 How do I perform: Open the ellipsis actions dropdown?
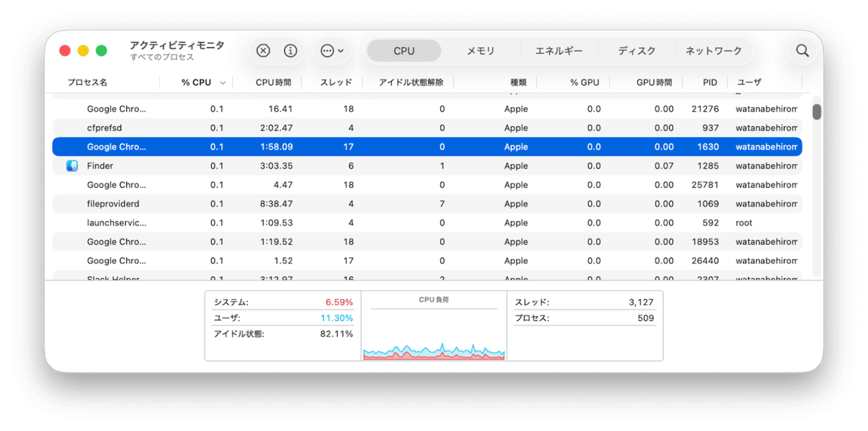click(x=333, y=51)
